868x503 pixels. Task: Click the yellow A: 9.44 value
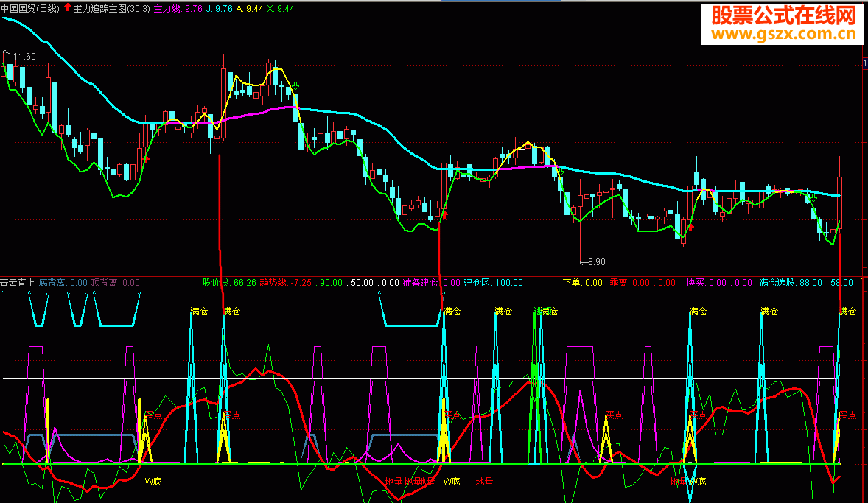pos(250,8)
